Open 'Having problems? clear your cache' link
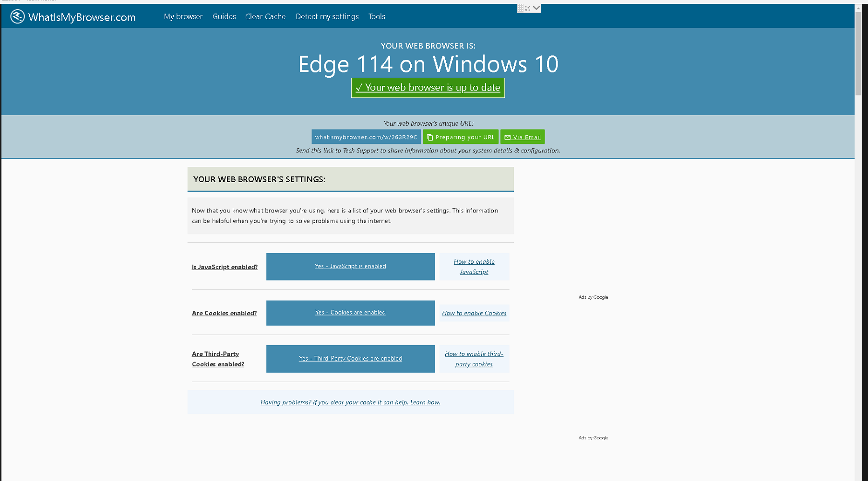868x481 pixels. point(350,402)
